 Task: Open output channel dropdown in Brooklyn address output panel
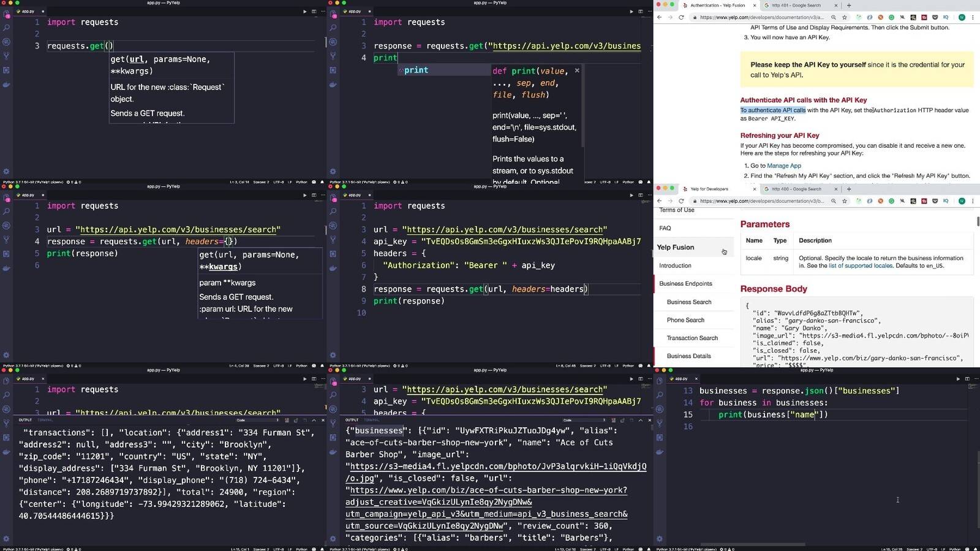(x=257, y=420)
